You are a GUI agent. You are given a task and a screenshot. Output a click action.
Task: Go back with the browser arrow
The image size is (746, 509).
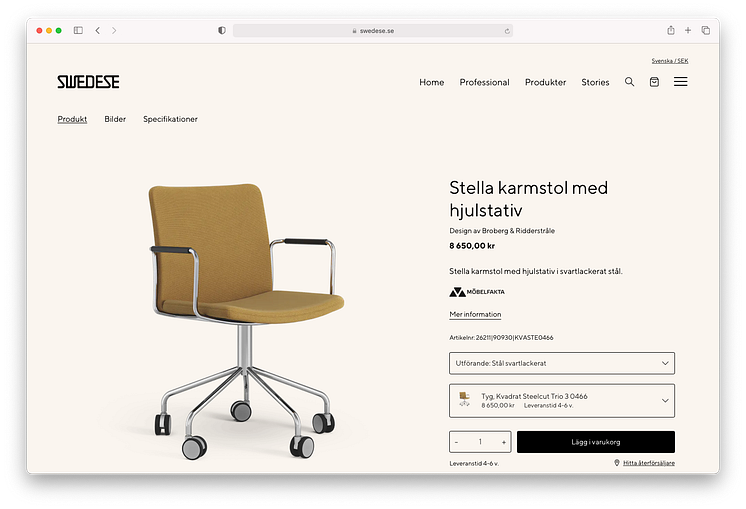[x=98, y=30]
